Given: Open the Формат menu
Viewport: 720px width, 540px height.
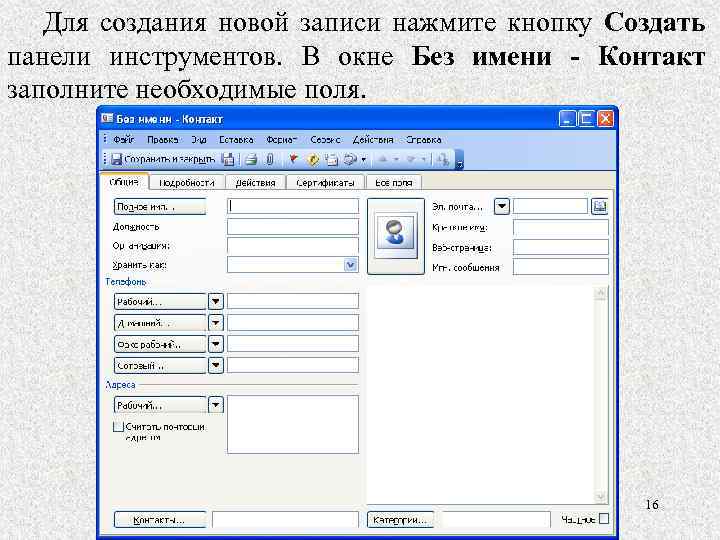Looking at the screenshot, I should pos(281,139).
